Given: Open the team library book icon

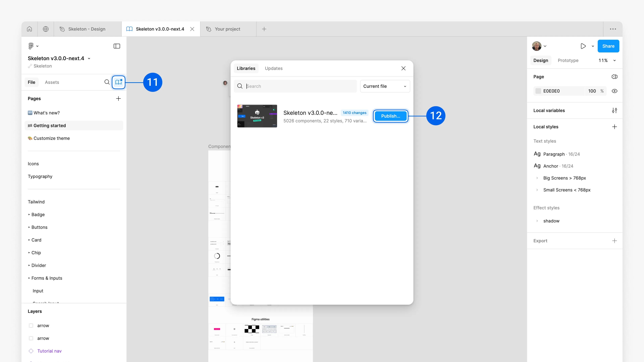Looking at the screenshot, I should 118,82.
